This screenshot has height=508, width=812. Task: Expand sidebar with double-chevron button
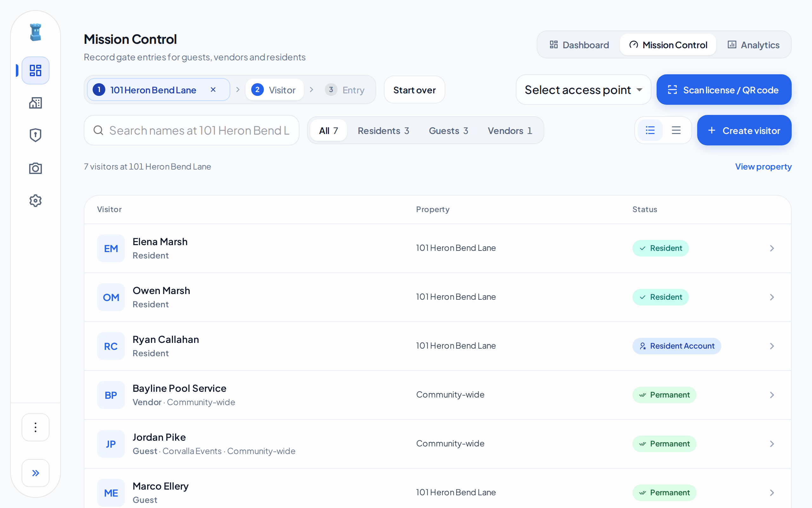[x=35, y=473]
